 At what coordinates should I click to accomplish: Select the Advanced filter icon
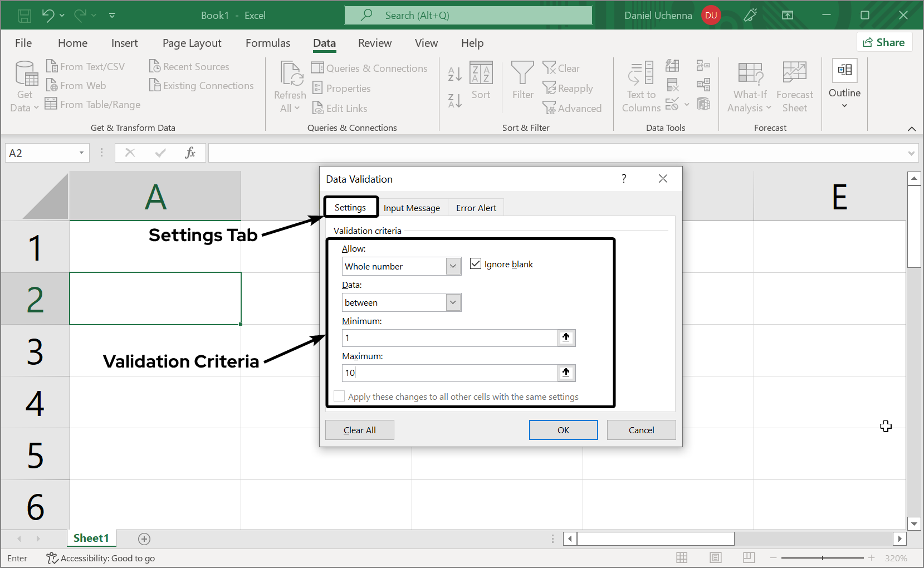[x=573, y=108]
